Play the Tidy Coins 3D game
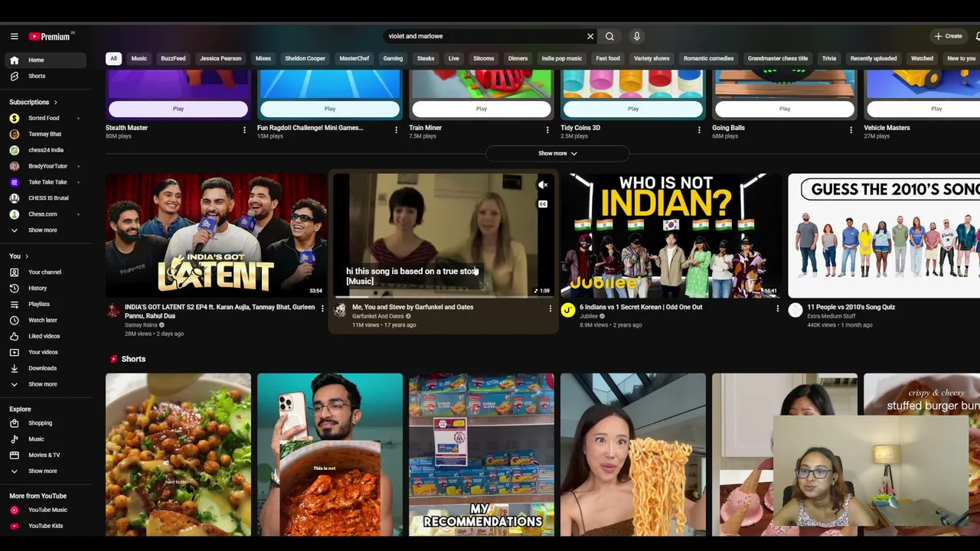980x551 pixels. click(x=633, y=109)
